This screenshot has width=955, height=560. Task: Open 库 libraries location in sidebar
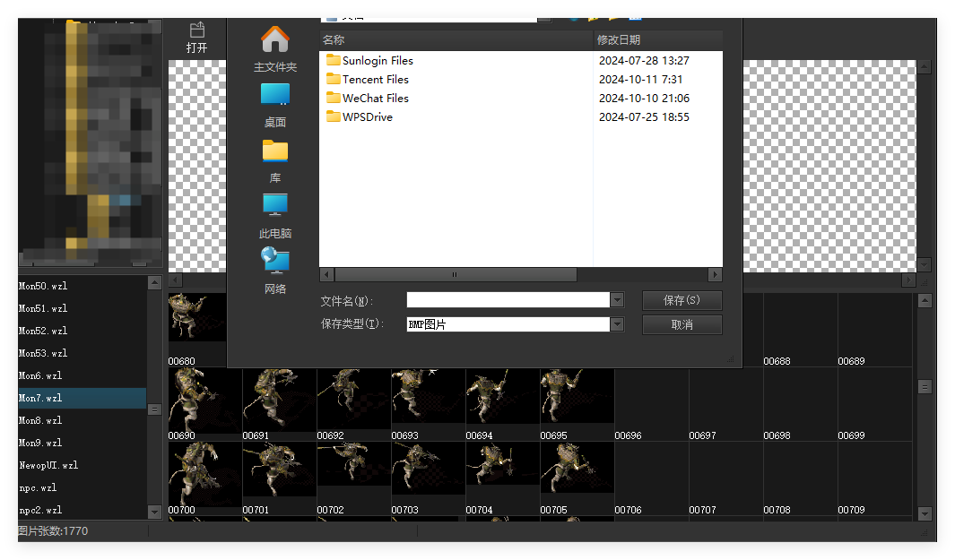(275, 162)
